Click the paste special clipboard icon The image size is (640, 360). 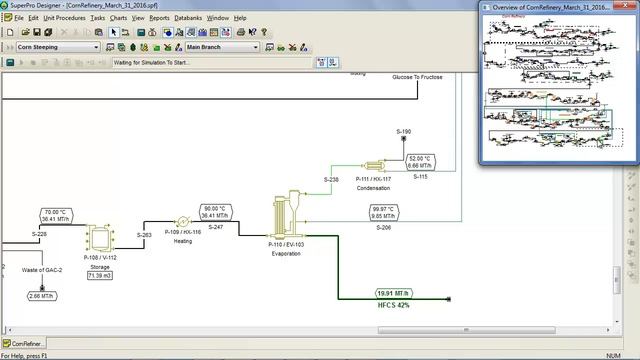click(x=98, y=32)
